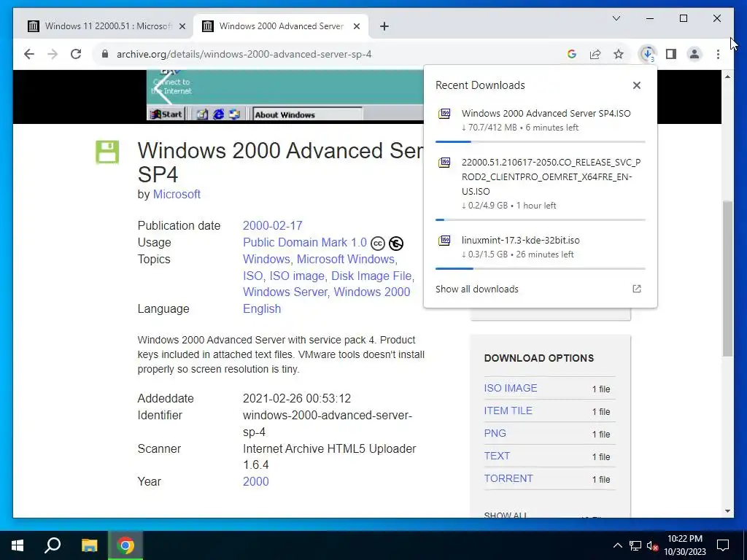The image size is (747, 560).
Task: Show hidden system tray icons
Action: pyautogui.click(x=617, y=545)
